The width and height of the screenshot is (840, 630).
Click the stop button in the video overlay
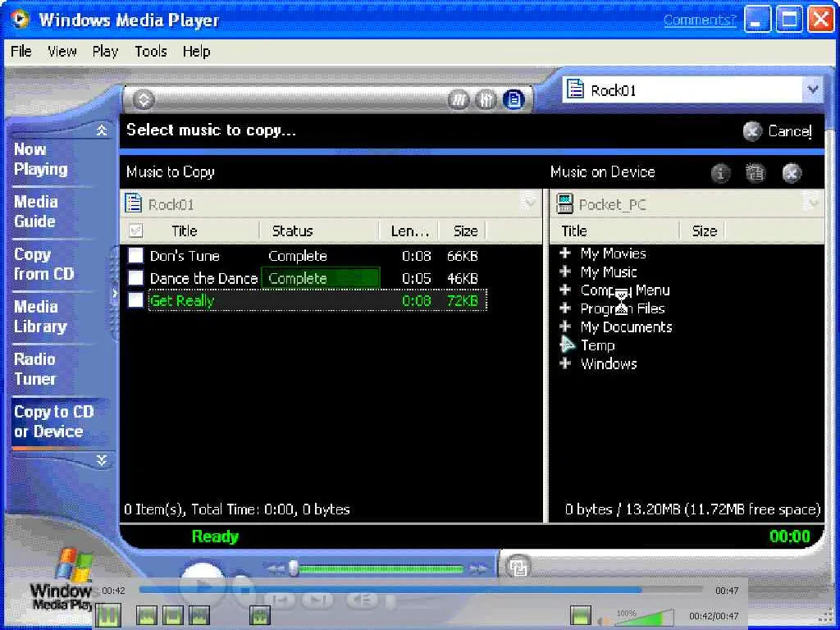point(172,615)
